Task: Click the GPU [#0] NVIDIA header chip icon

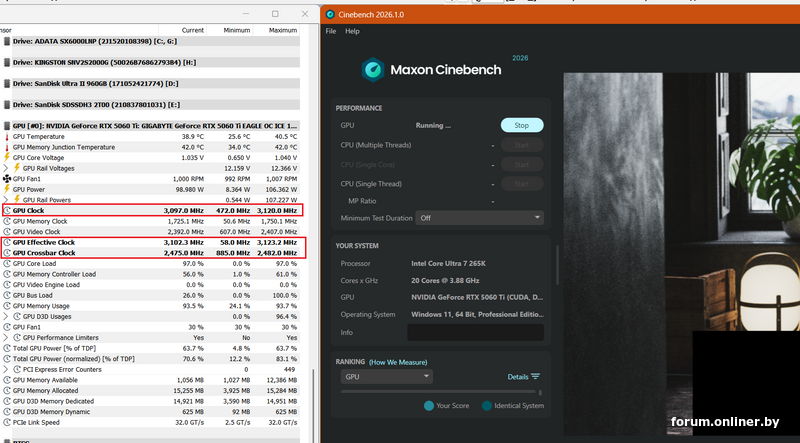Action: (x=7, y=126)
